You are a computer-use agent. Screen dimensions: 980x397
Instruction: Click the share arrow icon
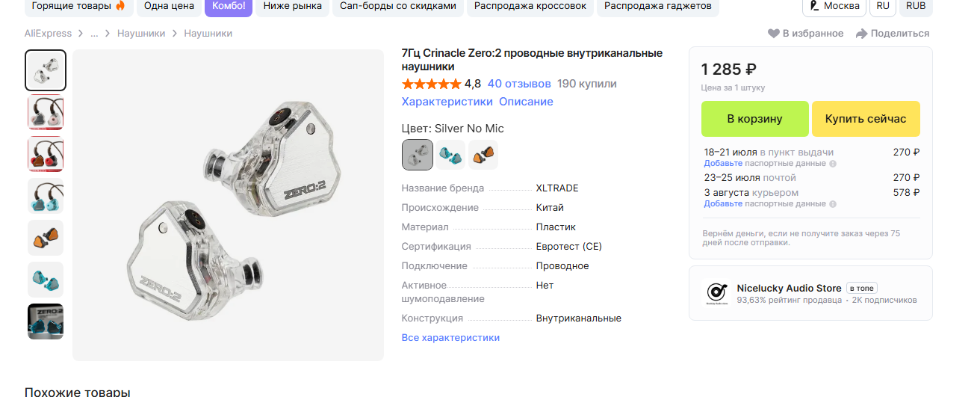861,34
